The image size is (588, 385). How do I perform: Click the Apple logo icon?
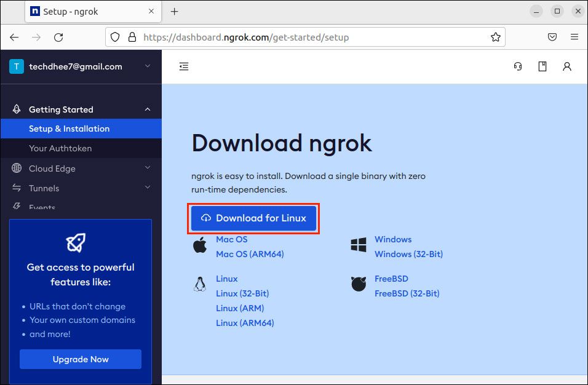[x=200, y=245]
